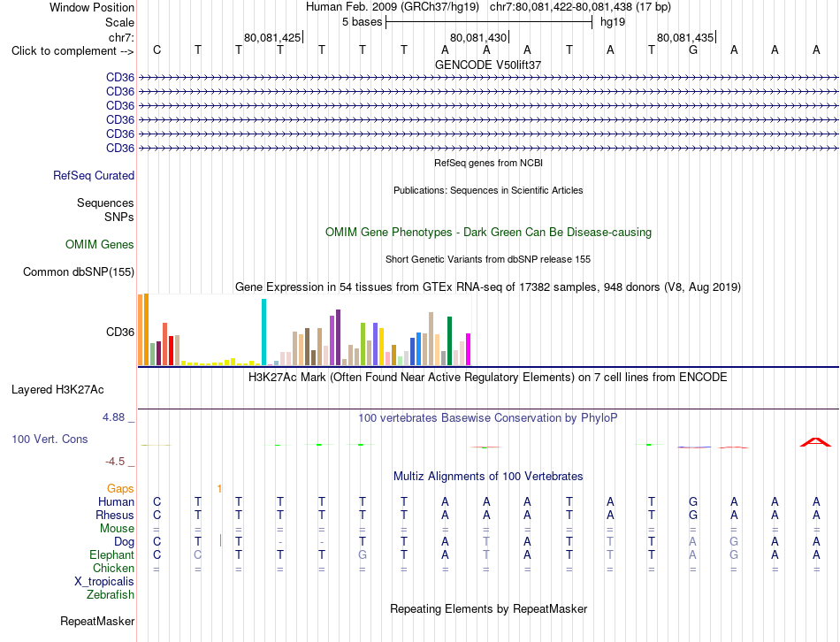Select the Zebrafish alignment row label
The height and width of the screenshot is (642, 840).
pyautogui.click(x=111, y=594)
